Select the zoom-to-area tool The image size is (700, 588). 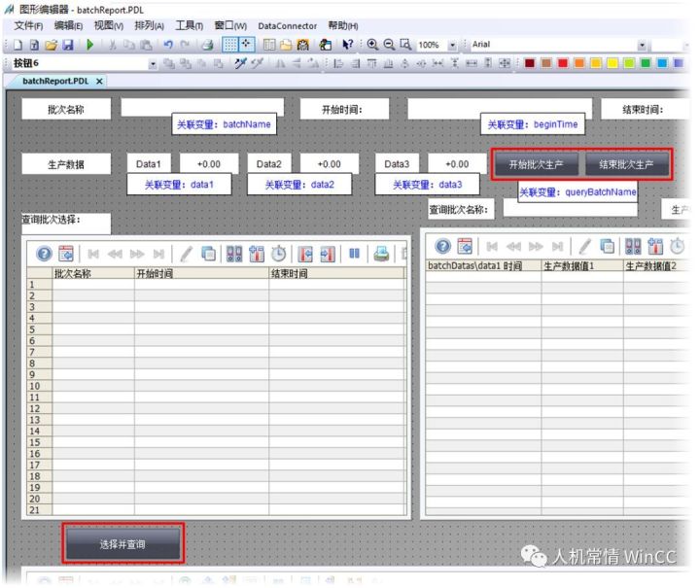pos(405,45)
